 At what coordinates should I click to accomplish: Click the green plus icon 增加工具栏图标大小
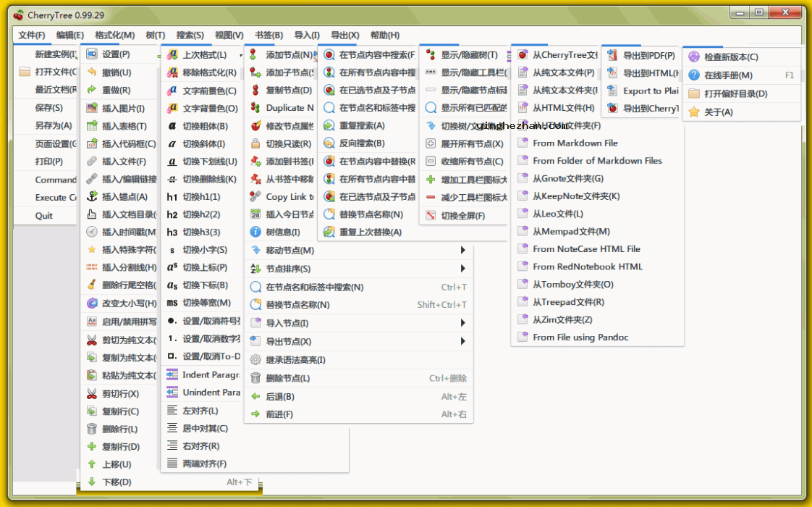point(431,180)
